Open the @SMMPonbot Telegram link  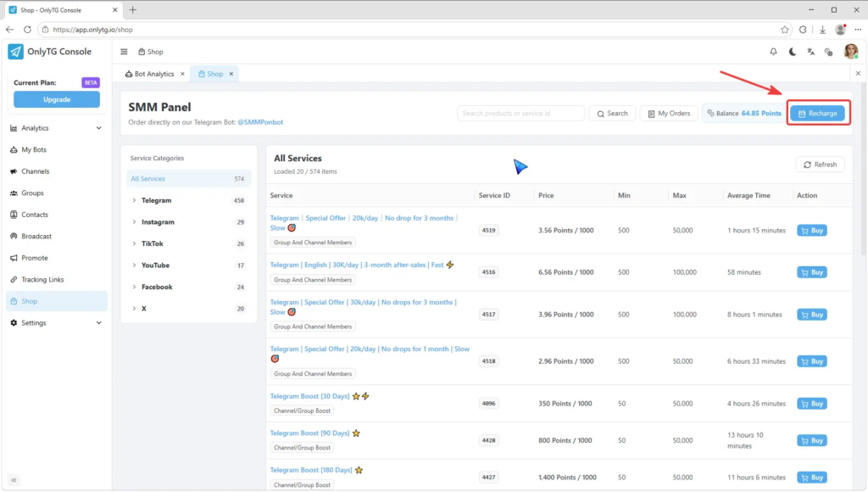pos(260,122)
